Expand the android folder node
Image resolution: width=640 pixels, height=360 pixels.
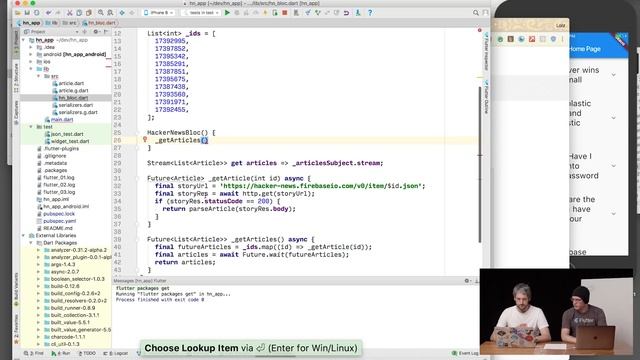[31, 54]
